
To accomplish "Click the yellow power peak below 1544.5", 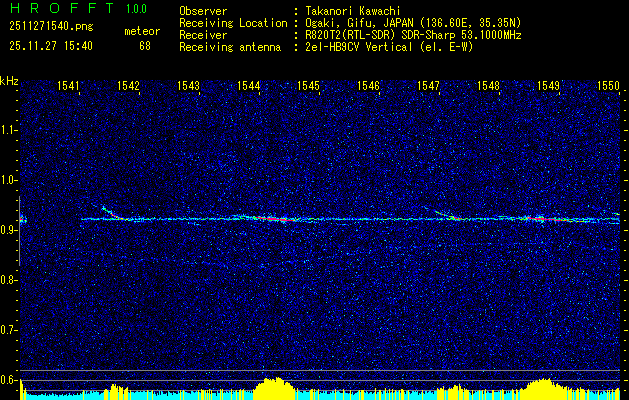I will tap(273, 388).
